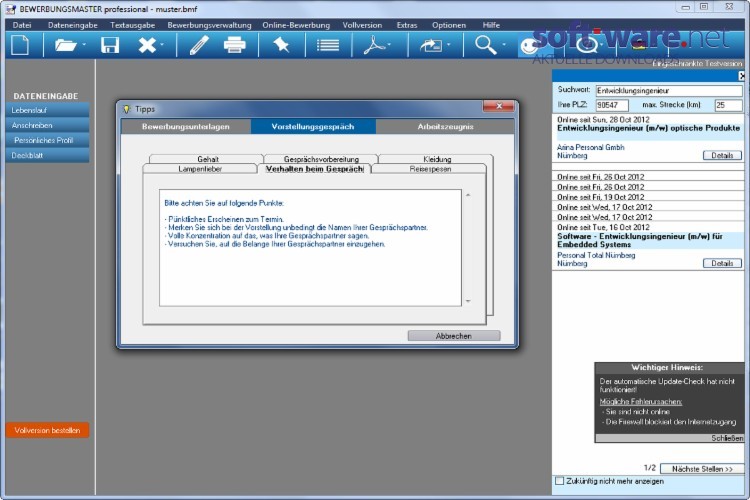Click the max. Strecke (km) field
Viewport: 750px width, 500px height.
tap(728, 105)
